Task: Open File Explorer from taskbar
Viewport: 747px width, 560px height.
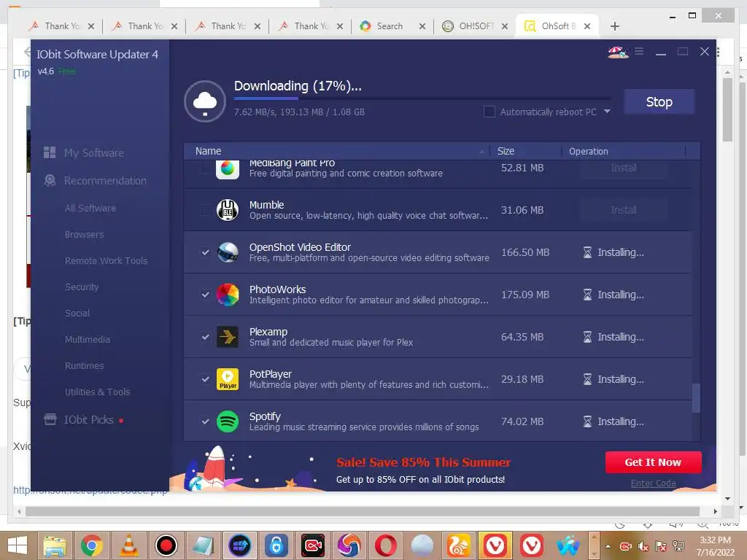Action: point(55,545)
